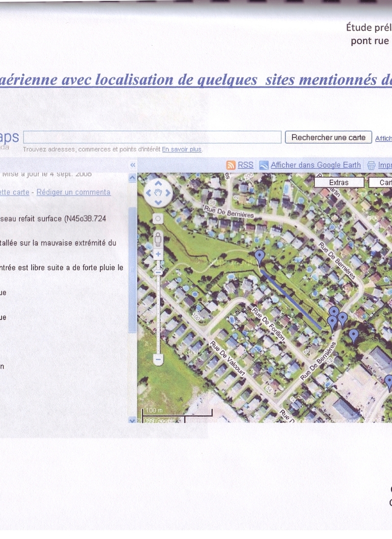Screen dimensions: 392x539
Task: Click the pan left arrow on map
Action: tap(148, 193)
